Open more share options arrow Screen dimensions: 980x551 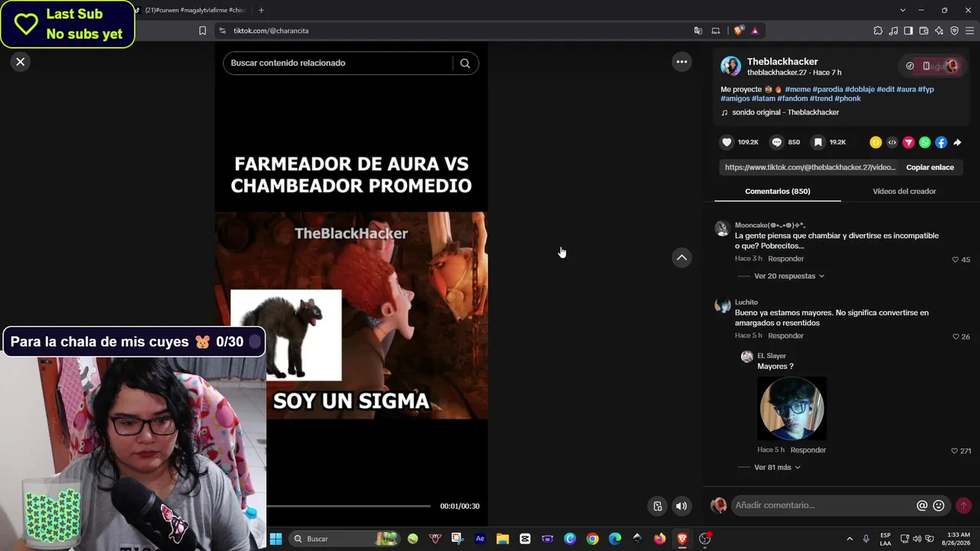957,142
